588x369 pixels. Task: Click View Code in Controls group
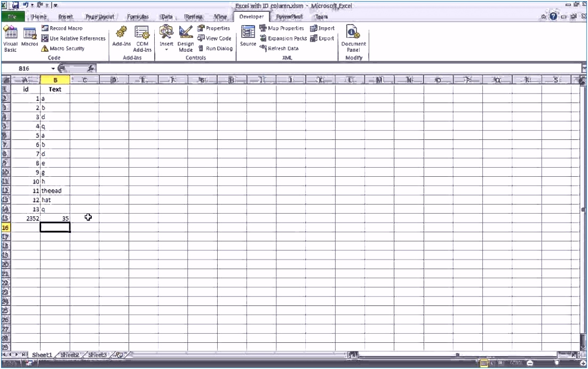(214, 38)
